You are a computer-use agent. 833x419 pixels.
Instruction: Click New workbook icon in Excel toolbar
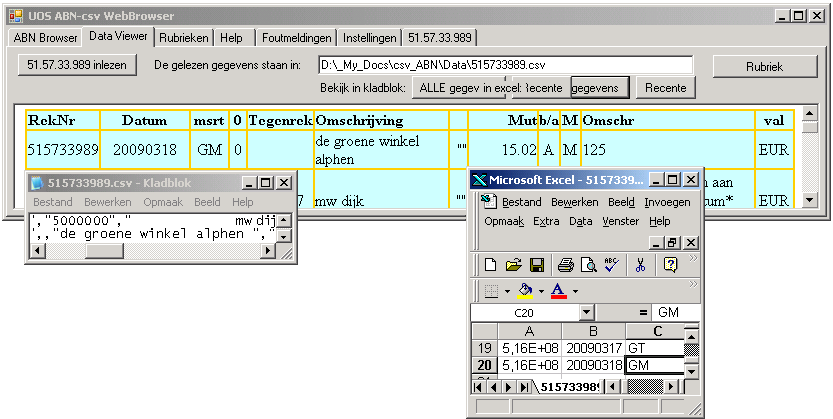(x=490, y=264)
